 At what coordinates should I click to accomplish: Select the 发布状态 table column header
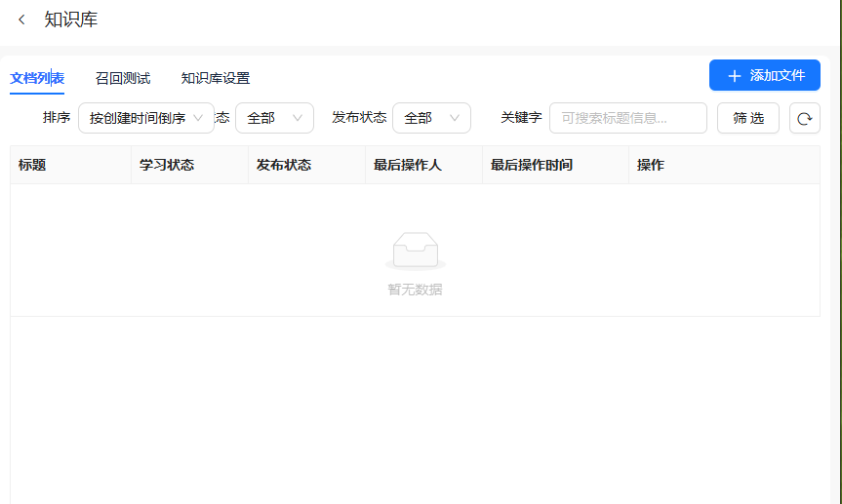point(284,165)
